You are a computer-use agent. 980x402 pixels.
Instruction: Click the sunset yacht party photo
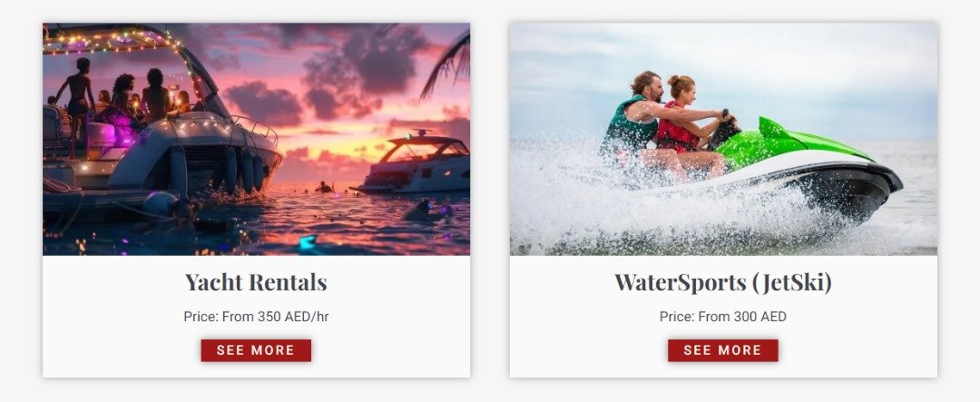coord(256,140)
